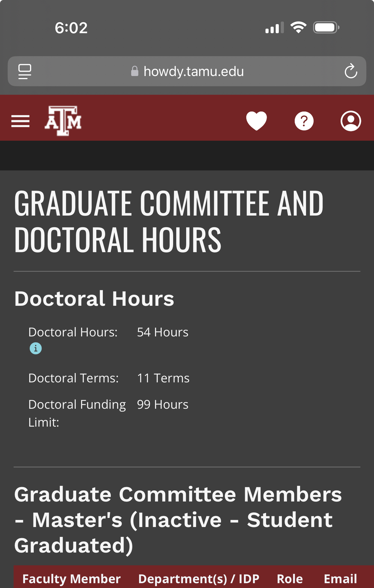Tap the lock icon in address bar
Image resolution: width=374 pixels, height=588 pixels.
tap(135, 71)
